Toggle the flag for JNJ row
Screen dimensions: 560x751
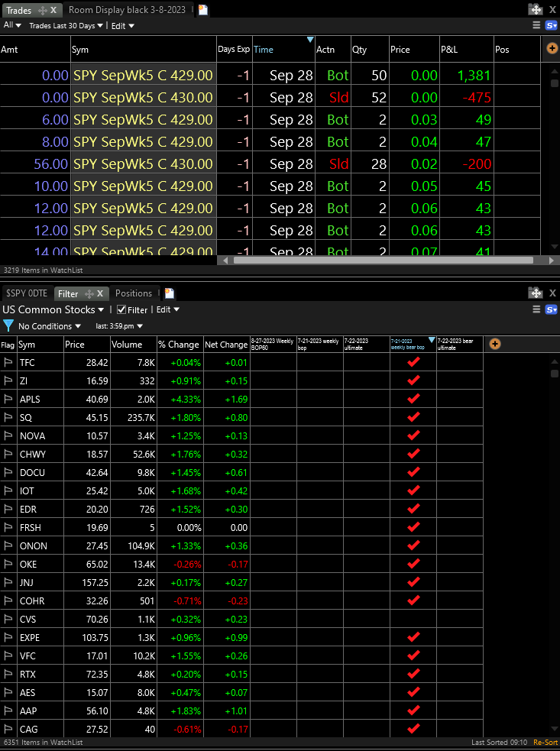tap(8, 583)
